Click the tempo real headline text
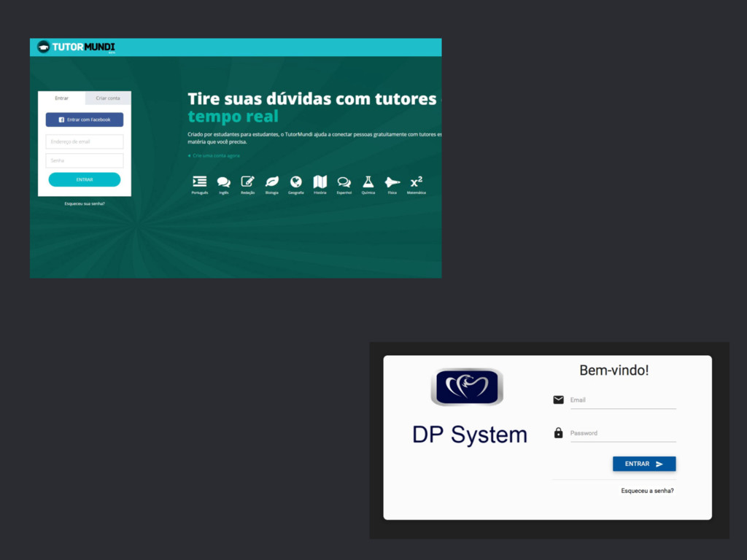This screenshot has width=747, height=560. pos(233,116)
